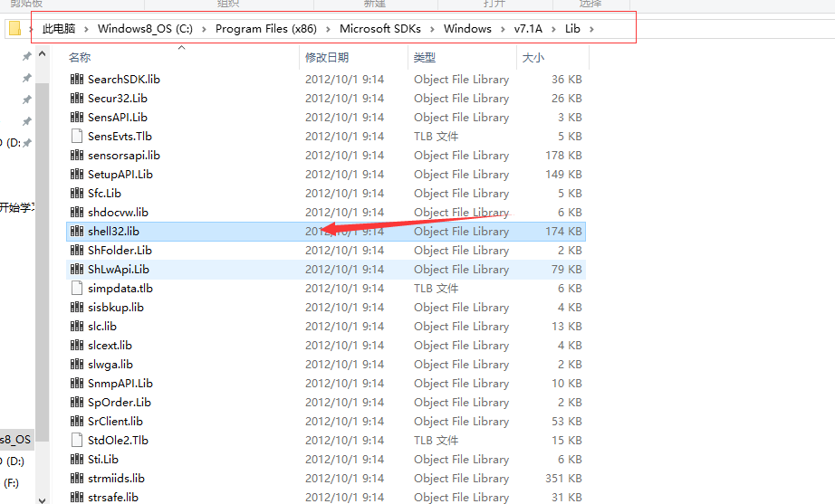Navigate to 此电脑 in address bar
The image size is (835, 504).
coord(59,29)
